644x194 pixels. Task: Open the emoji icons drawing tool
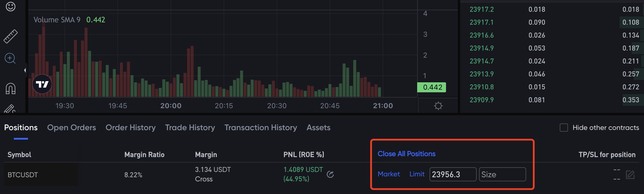pyautogui.click(x=11, y=6)
